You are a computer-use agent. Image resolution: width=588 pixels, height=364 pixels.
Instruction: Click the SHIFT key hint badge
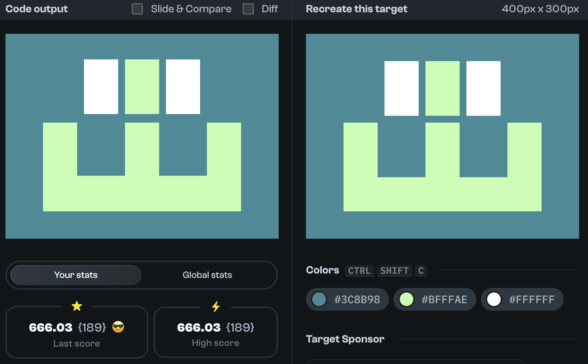(x=394, y=271)
